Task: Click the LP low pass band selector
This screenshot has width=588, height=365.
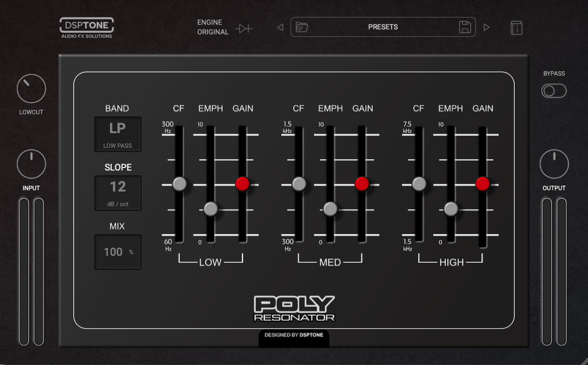Action: click(x=118, y=134)
